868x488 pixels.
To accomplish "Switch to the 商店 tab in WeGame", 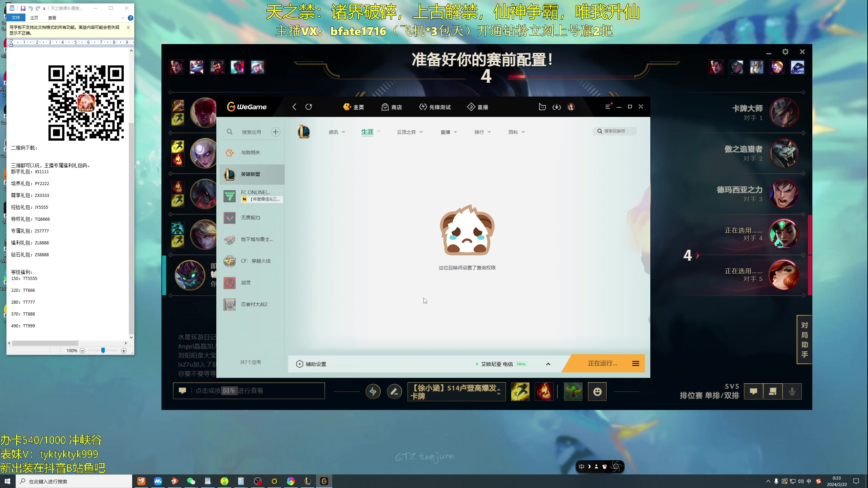I will coord(392,107).
